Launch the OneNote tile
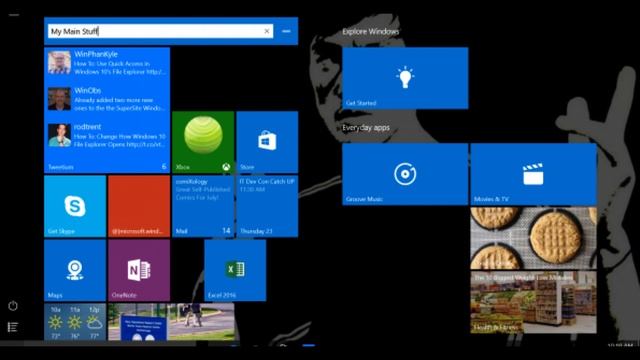The image size is (640, 360). click(139, 270)
